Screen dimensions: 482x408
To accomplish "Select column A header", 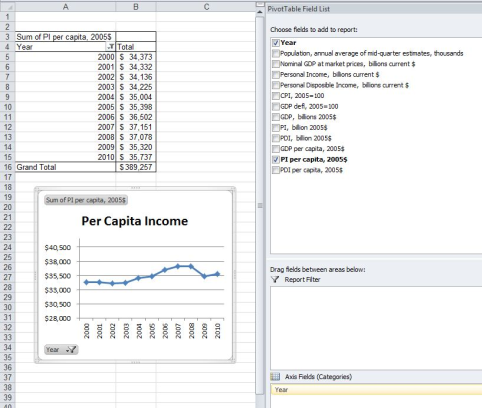I will point(66,7).
